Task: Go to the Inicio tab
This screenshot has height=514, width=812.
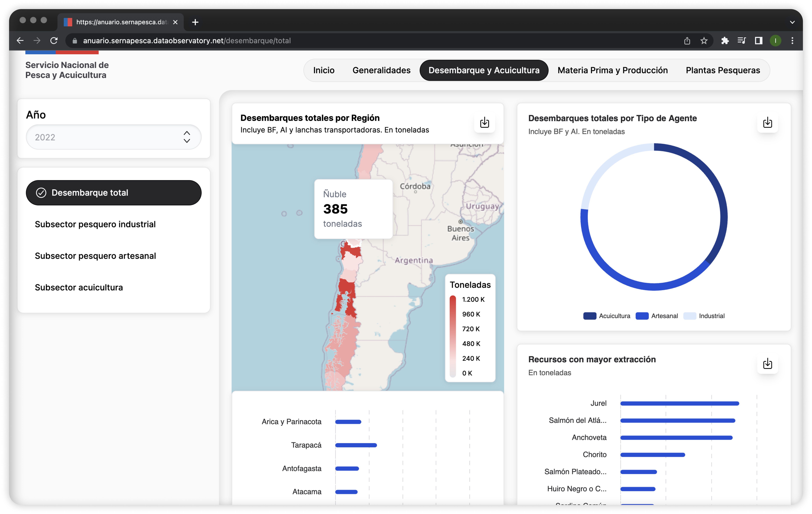Action: tap(324, 70)
